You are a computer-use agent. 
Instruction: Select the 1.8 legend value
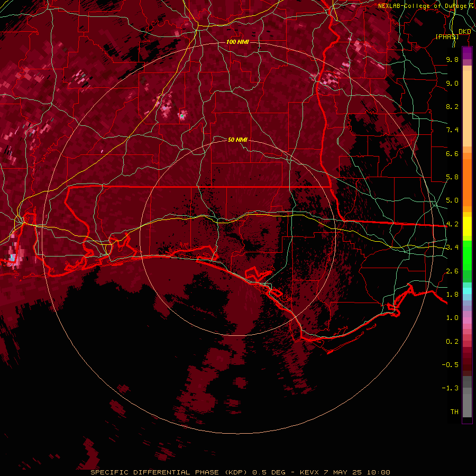pyautogui.click(x=452, y=295)
